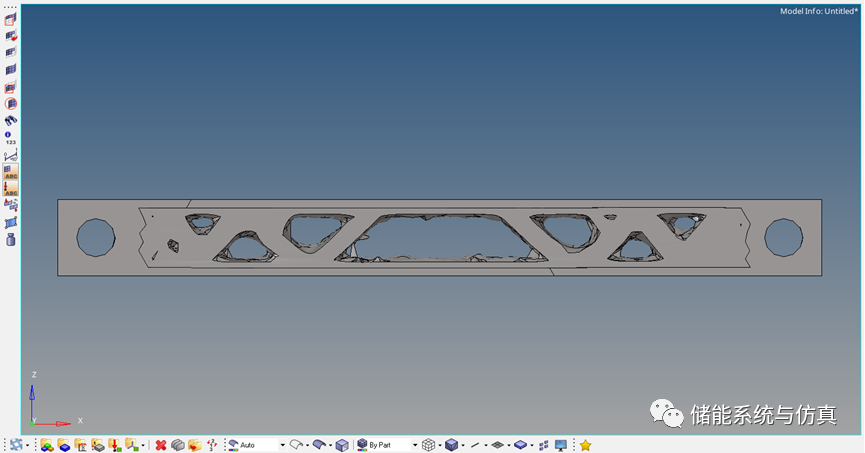The height and width of the screenshot is (453, 865).
Task: Activate the Spherical Clipping icon
Action: click(x=10, y=104)
